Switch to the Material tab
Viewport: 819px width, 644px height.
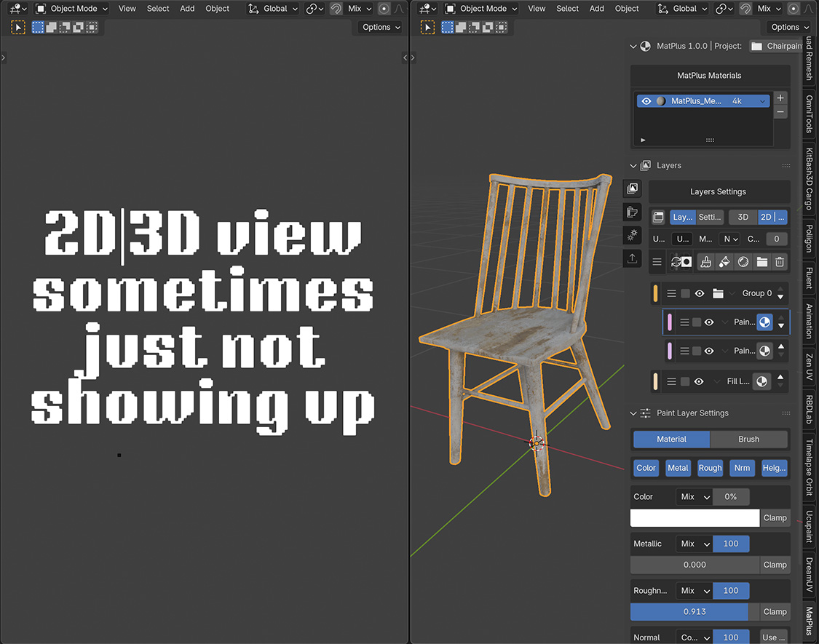tap(671, 440)
